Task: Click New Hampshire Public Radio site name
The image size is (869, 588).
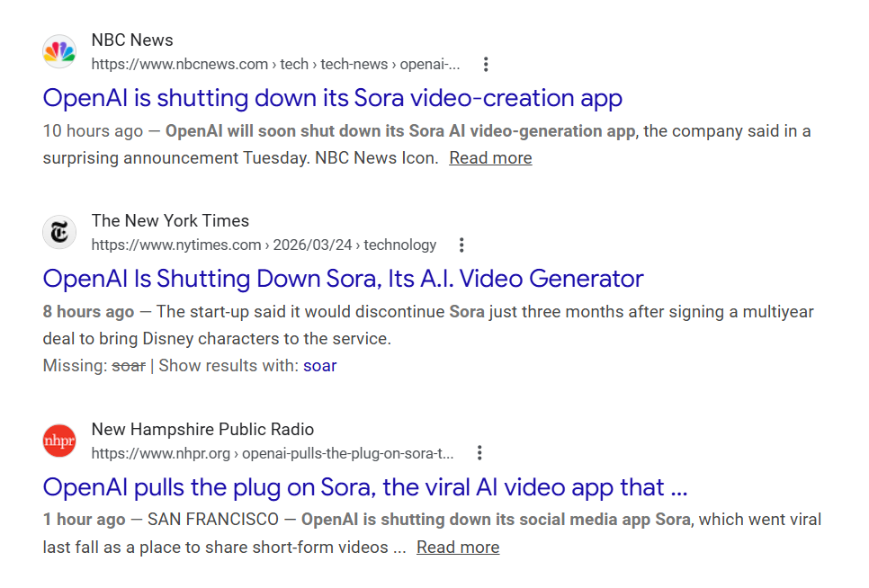Action: [x=202, y=429]
